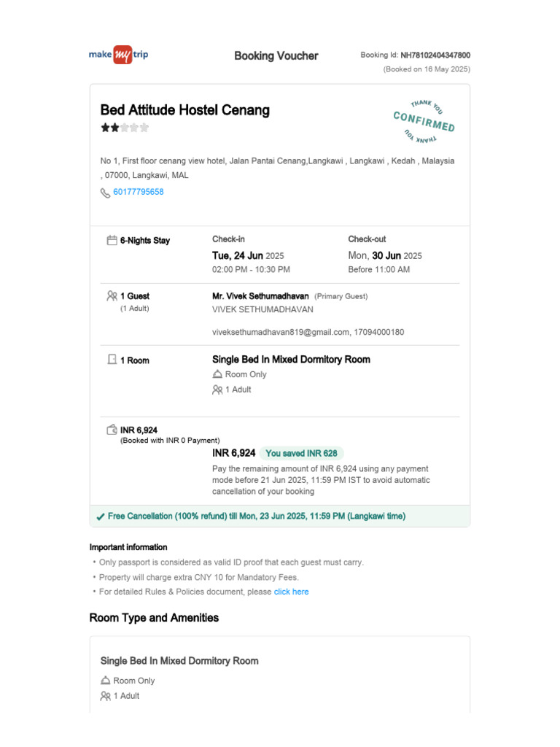Click the hotel star rating
560x747 pixels.
pos(125,128)
